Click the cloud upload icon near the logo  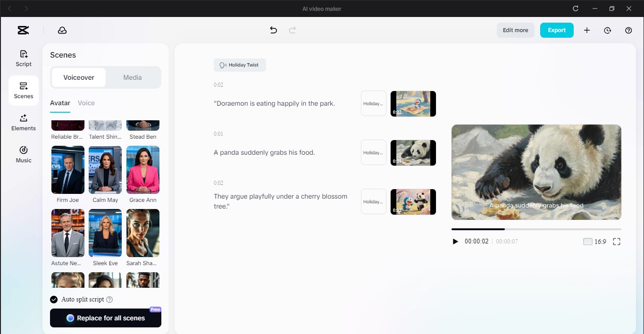[x=62, y=30]
